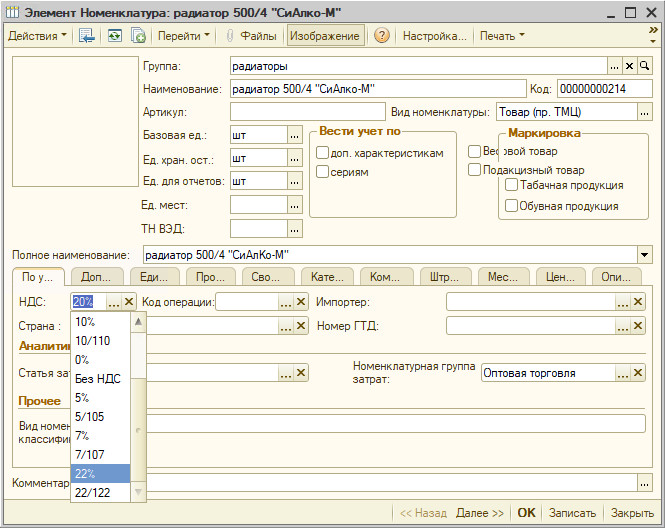Open Вид номенклатуры selection ellipsis button

click(644, 112)
